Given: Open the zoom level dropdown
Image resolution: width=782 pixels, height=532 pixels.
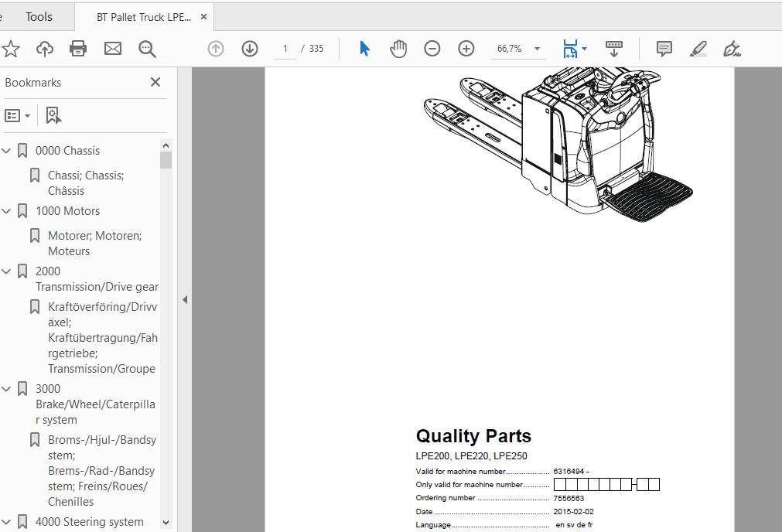Looking at the screenshot, I should coord(537,49).
